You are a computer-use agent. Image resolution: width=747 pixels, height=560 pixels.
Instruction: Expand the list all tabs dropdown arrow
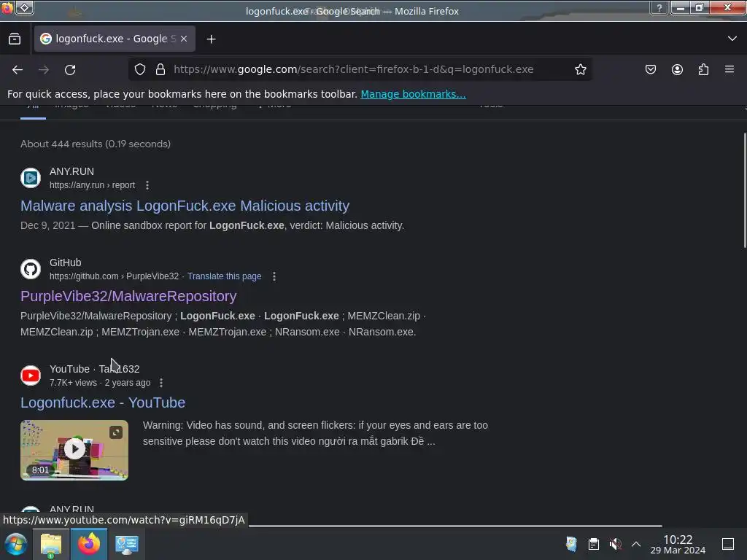coord(732,39)
